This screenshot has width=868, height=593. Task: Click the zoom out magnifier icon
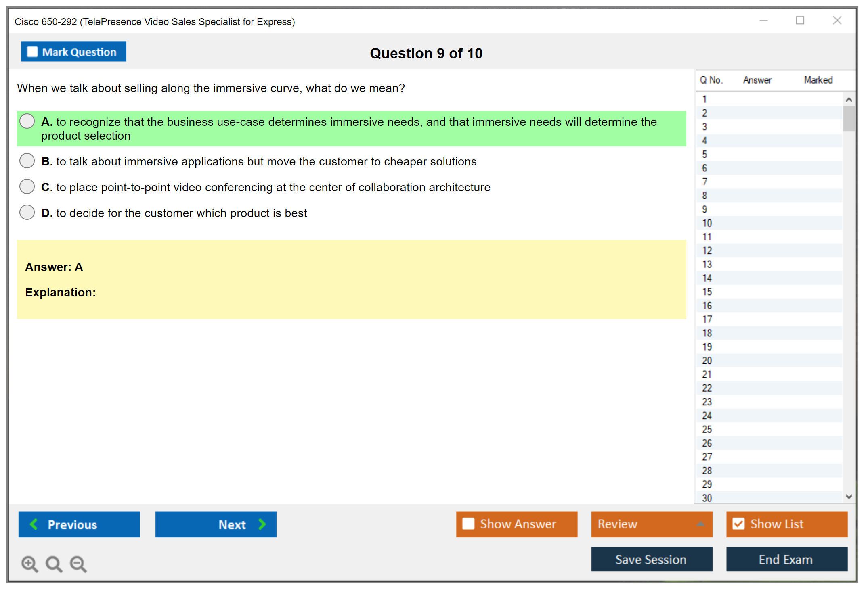pyautogui.click(x=78, y=564)
